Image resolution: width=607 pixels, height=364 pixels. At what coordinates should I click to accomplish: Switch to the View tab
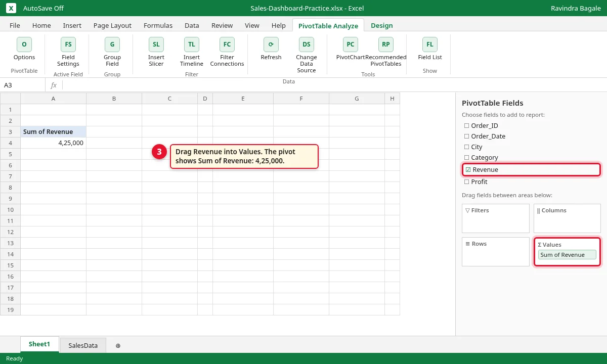[x=252, y=25]
